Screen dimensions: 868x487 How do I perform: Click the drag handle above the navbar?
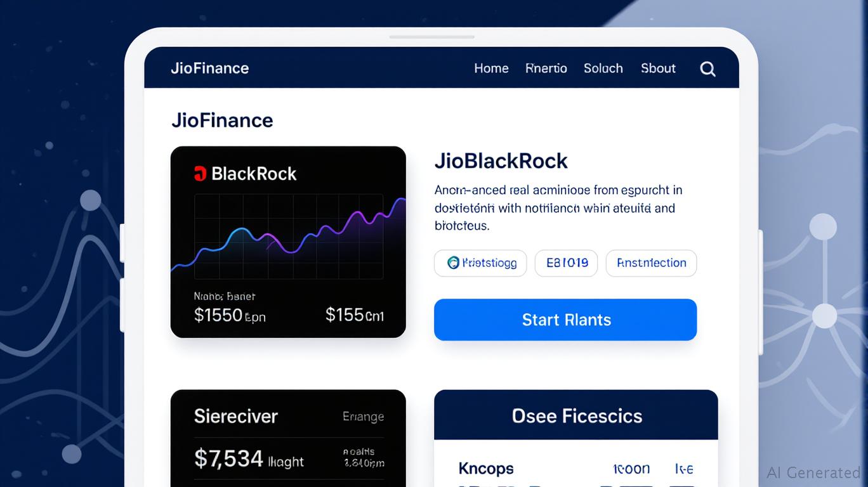[431, 37]
